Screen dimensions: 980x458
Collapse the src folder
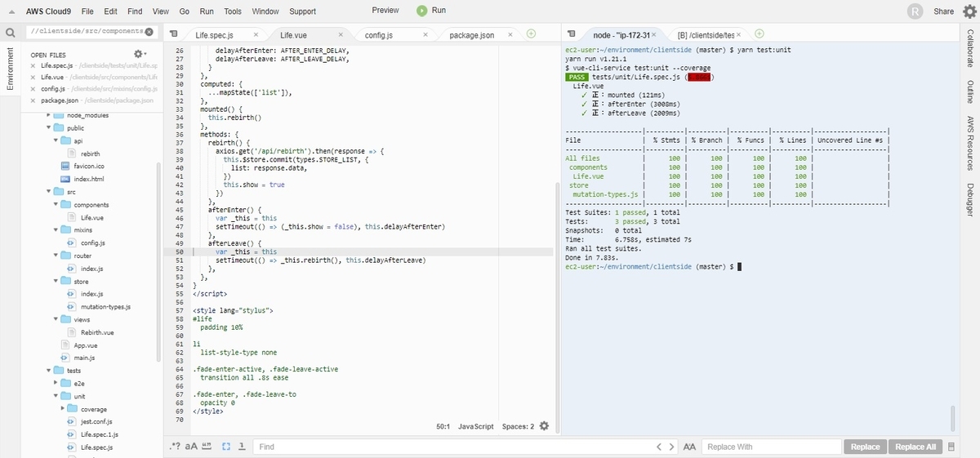tap(49, 192)
